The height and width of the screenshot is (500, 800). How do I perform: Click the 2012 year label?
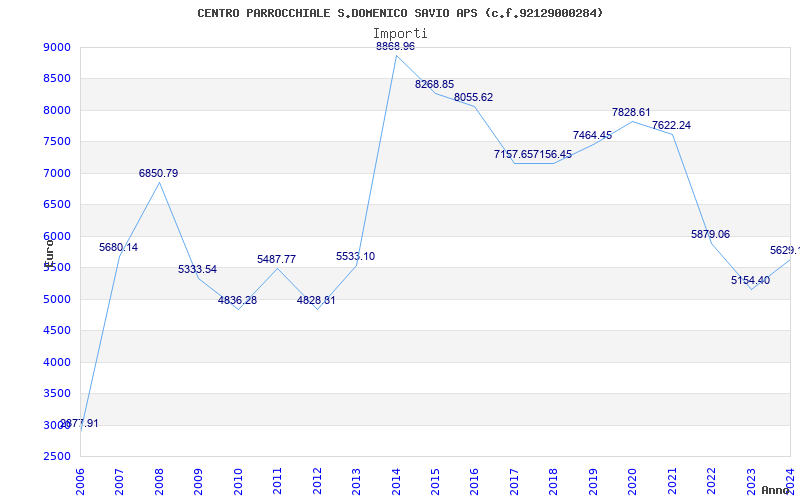tap(317, 482)
